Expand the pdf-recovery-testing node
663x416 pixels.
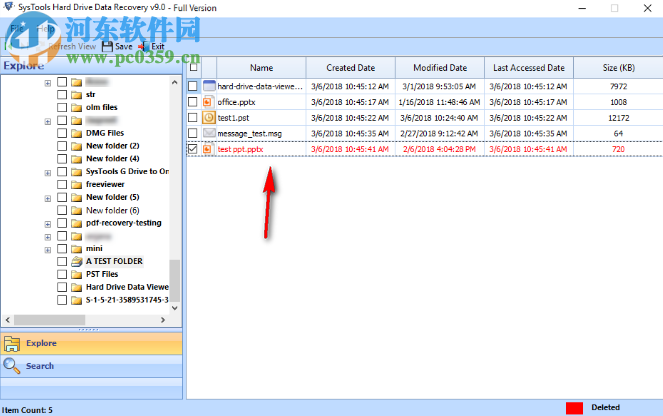click(48, 224)
